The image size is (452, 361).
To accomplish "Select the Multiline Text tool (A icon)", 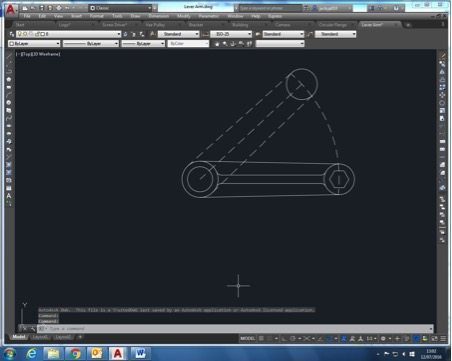I will [9, 196].
